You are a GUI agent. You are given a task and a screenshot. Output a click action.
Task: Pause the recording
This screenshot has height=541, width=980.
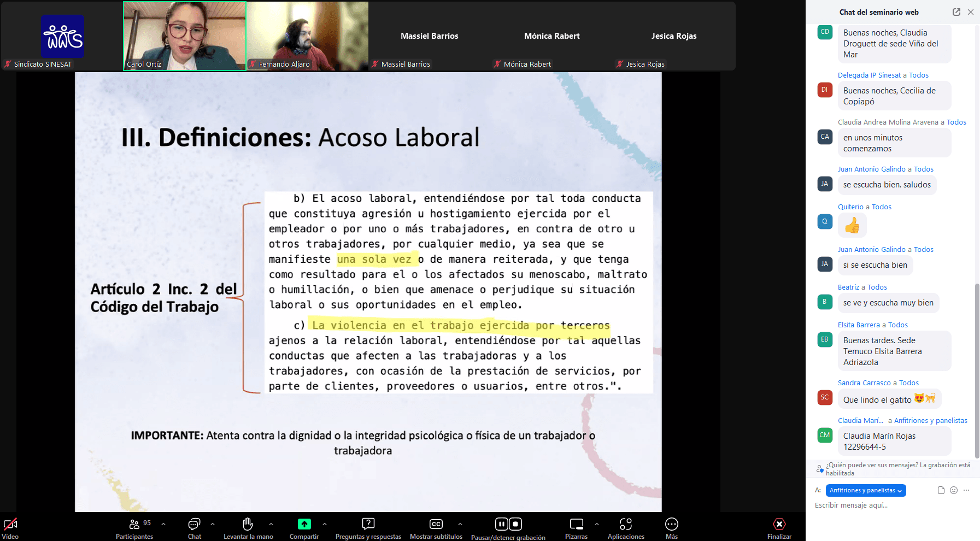pos(501,524)
